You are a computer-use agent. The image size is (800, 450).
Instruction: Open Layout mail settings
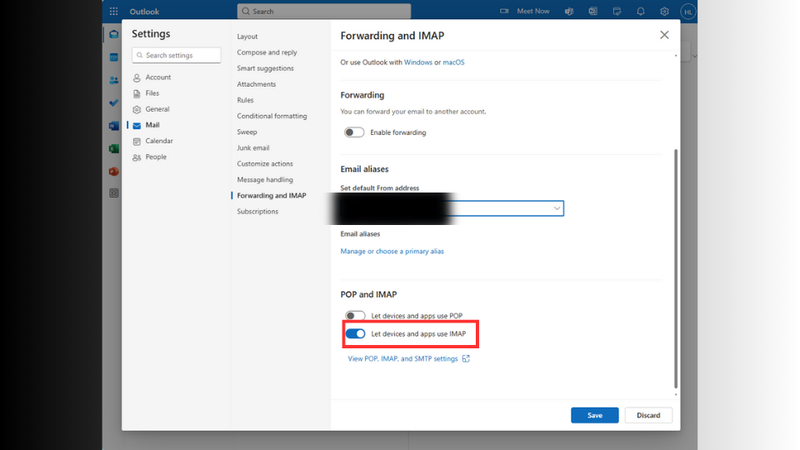coord(247,37)
